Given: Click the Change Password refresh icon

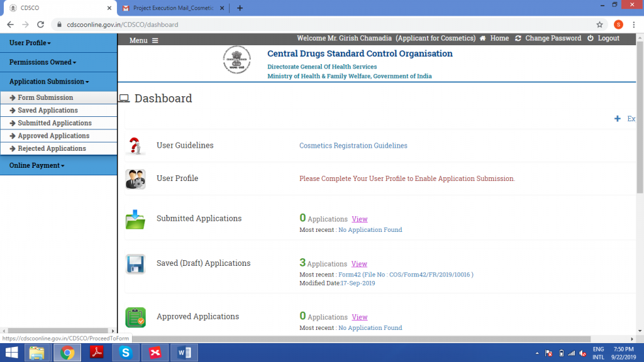Looking at the screenshot, I should [x=518, y=38].
